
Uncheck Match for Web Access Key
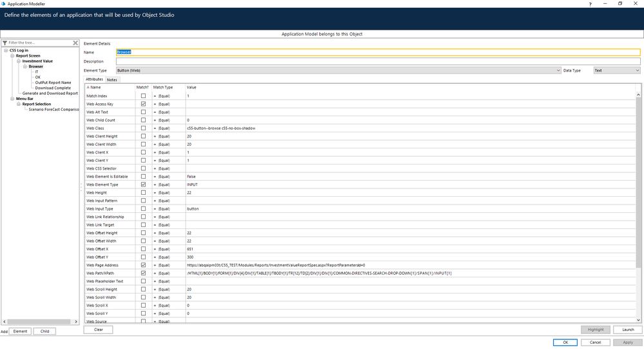click(143, 104)
